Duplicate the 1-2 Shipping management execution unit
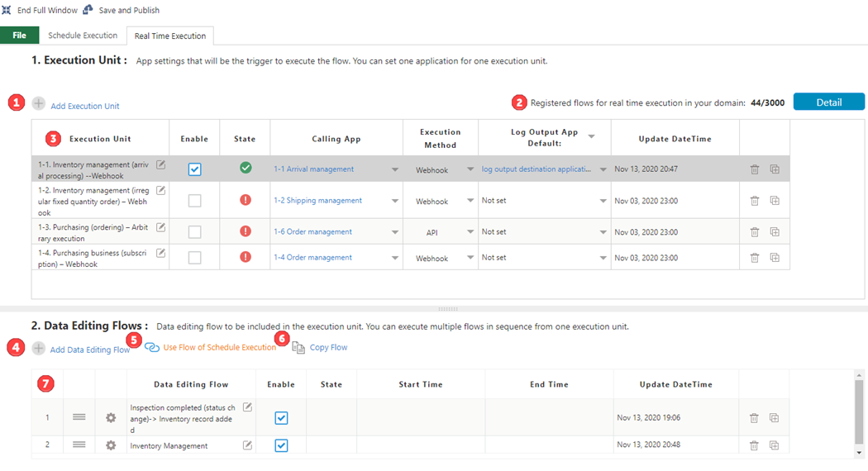This screenshot has width=868, height=471. 775,201
